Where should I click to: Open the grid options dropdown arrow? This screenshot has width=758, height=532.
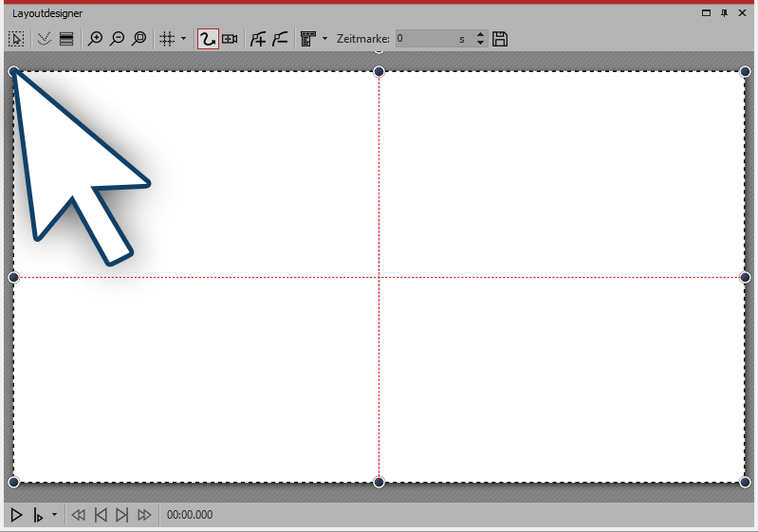tap(183, 39)
